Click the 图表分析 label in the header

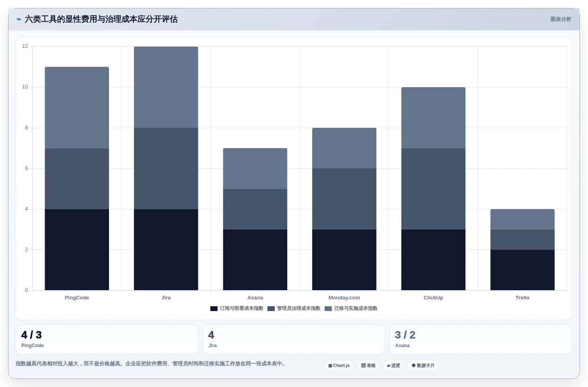(561, 19)
